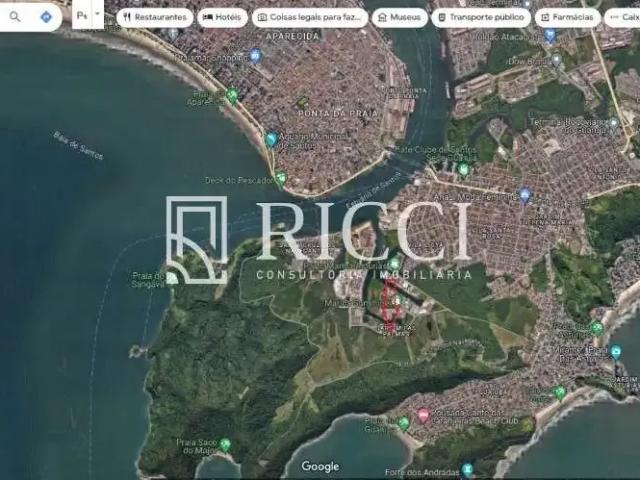The height and width of the screenshot is (480, 640).
Task: Select the Forte dos Andradas pin
Action: pyautogui.click(x=467, y=470)
